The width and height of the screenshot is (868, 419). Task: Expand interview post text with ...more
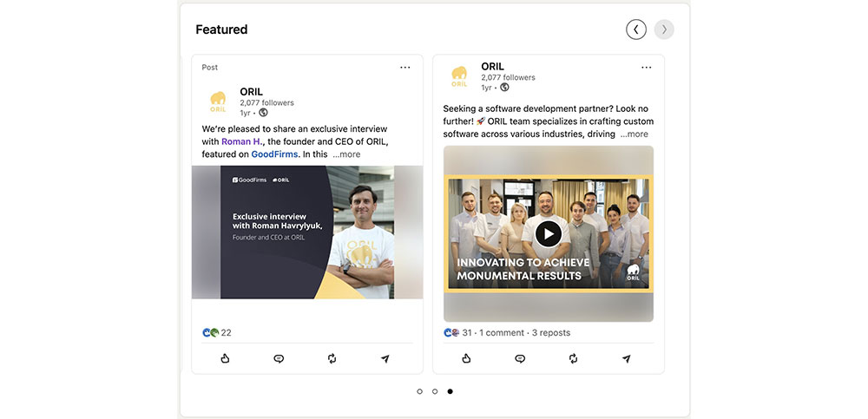(346, 154)
